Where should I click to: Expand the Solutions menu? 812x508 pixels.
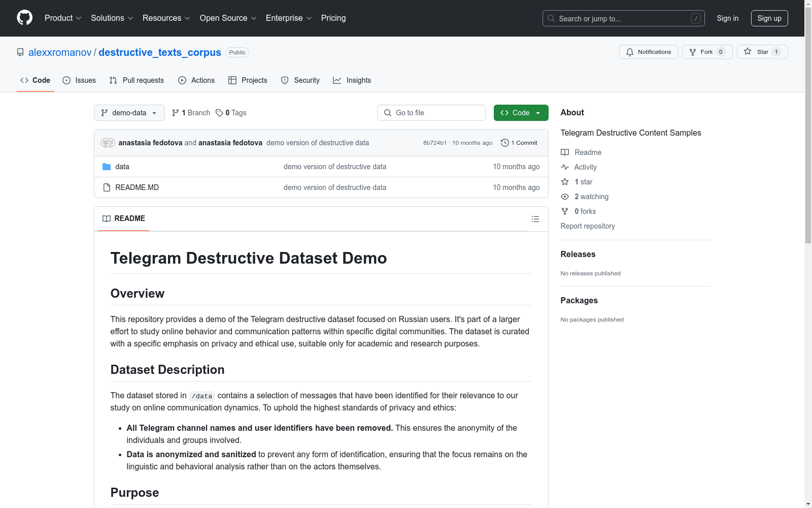[x=112, y=18]
